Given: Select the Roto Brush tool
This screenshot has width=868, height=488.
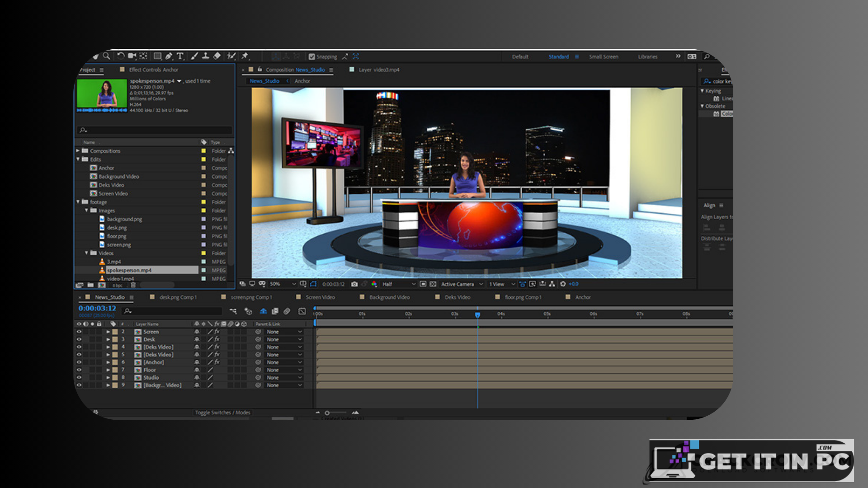Looking at the screenshot, I should point(231,56).
